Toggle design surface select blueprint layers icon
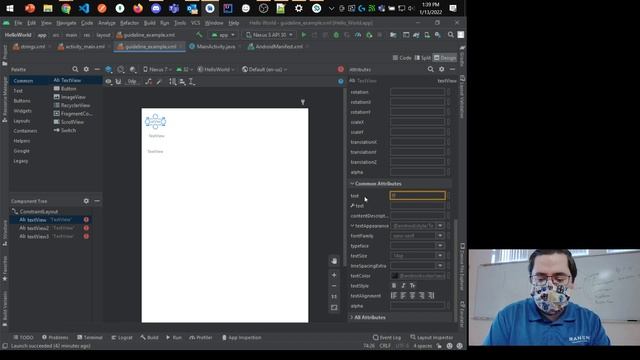This screenshot has height=360, width=640. [109, 70]
